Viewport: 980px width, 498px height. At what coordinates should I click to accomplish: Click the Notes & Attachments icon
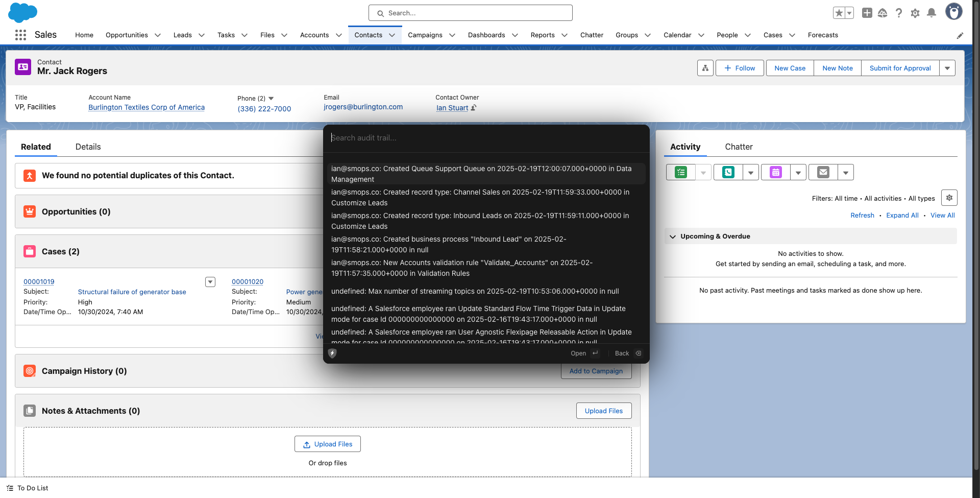(x=30, y=411)
